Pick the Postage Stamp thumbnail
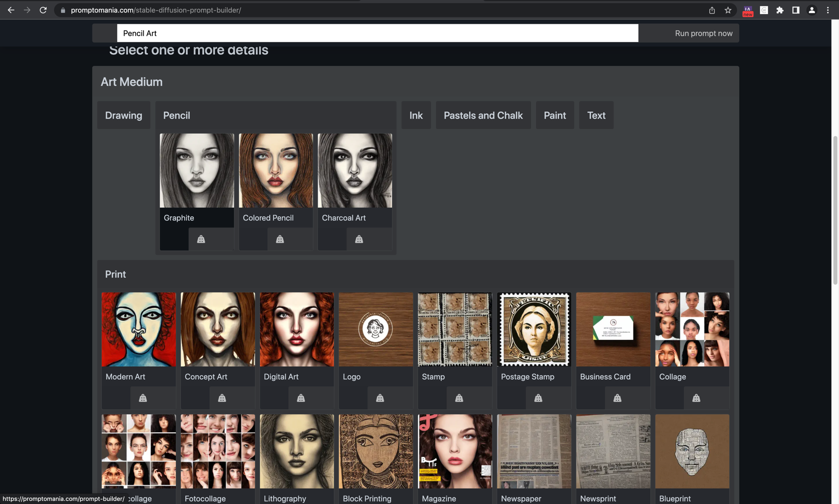Image resolution: width=839 pixels, height=504 pixels. pos(534,329)
